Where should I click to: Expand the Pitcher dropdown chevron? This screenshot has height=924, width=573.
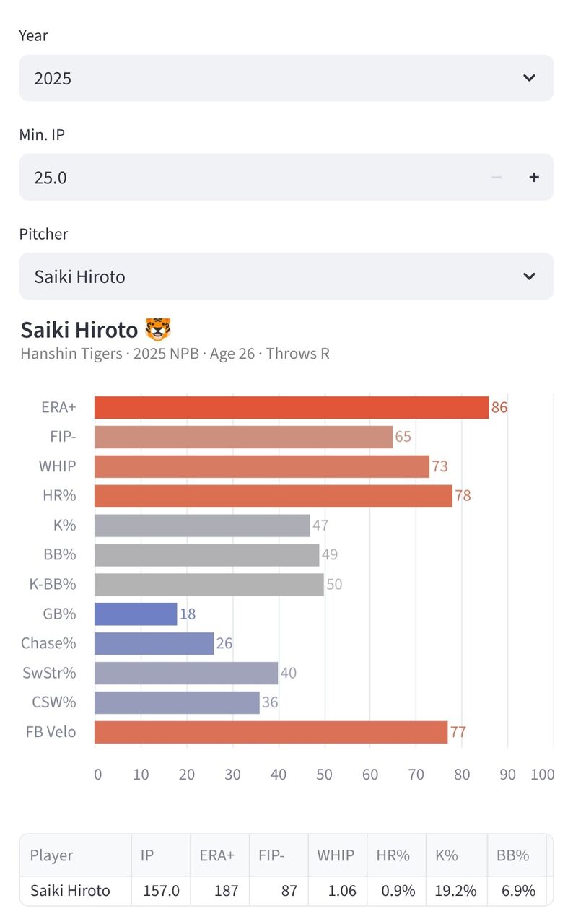click(529, 276)
